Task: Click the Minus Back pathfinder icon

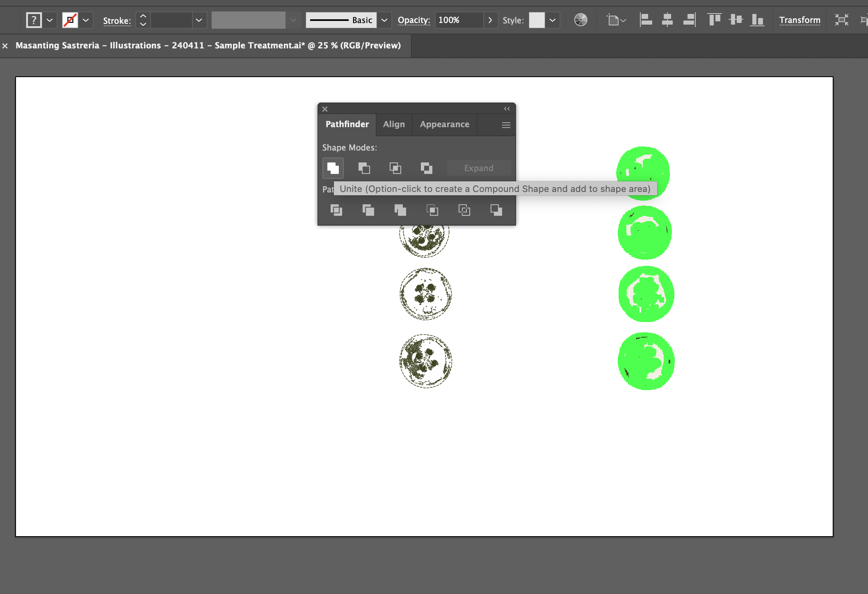Action: 496,210
